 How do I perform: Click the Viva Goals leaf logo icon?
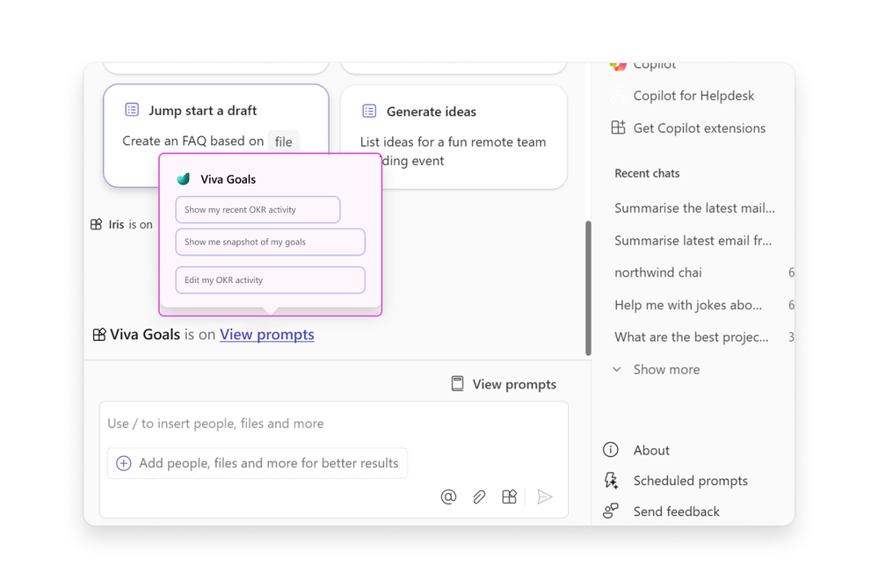[184, 179]
